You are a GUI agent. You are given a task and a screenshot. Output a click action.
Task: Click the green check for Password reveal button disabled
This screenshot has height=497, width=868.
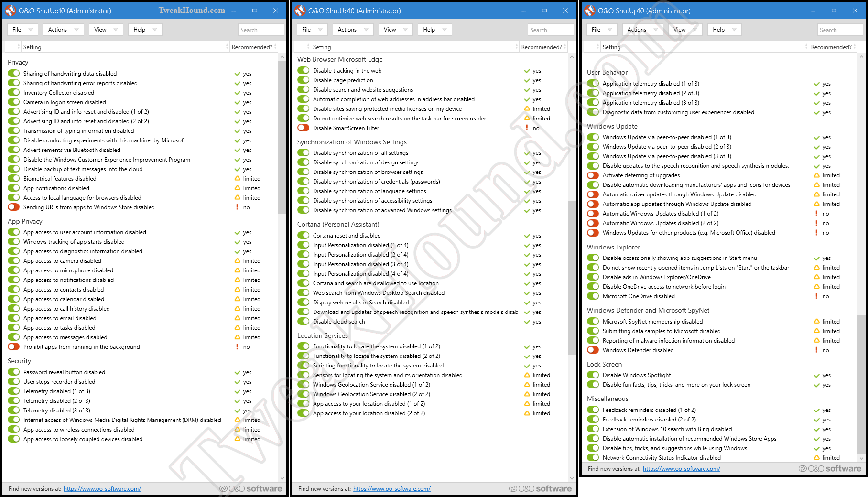237,372
